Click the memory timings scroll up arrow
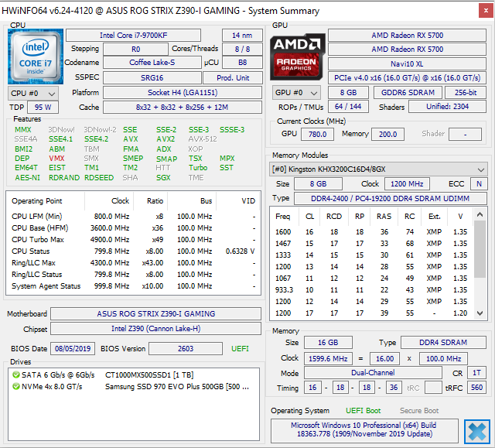The width and height of the screenshot is (495, 448). click(x=480, y=215)
